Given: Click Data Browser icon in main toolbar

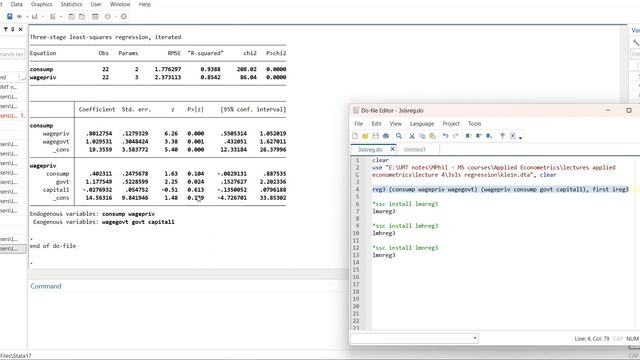Looking at the screenshot, I should 82,17.
